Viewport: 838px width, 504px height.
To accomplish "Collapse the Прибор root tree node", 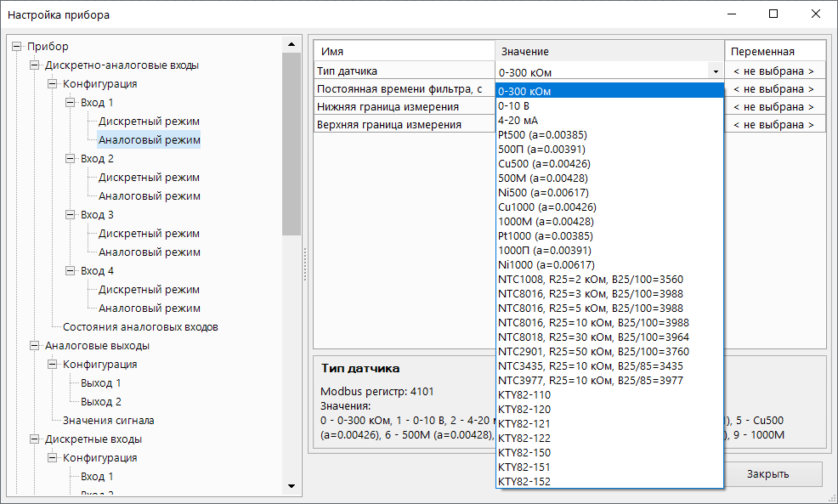I will point(17,47).
